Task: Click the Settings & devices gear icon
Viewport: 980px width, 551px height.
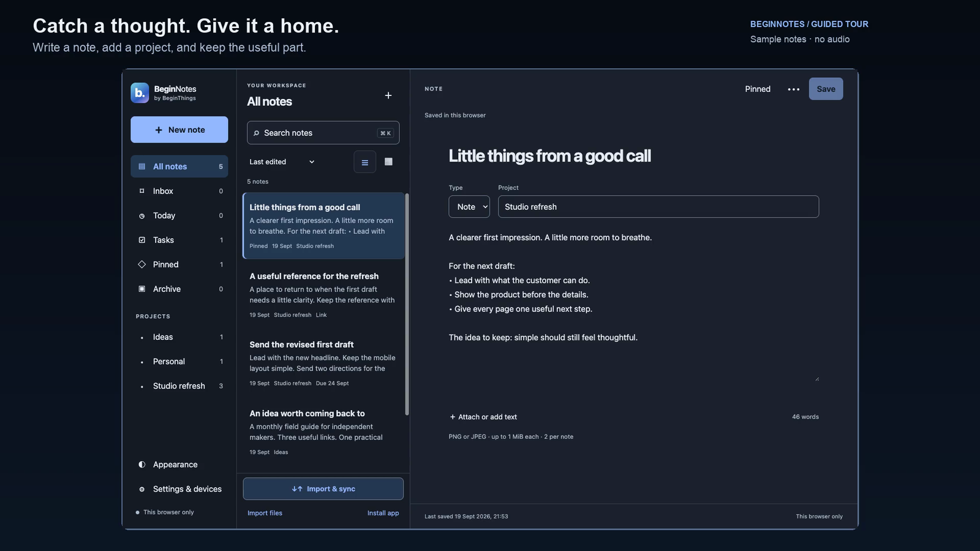Action: pyautogui.click(x=142, y=489)
